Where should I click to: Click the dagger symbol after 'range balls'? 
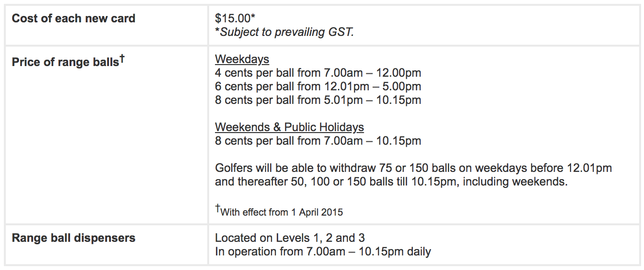pyautogui.click(x=122, y=58)
